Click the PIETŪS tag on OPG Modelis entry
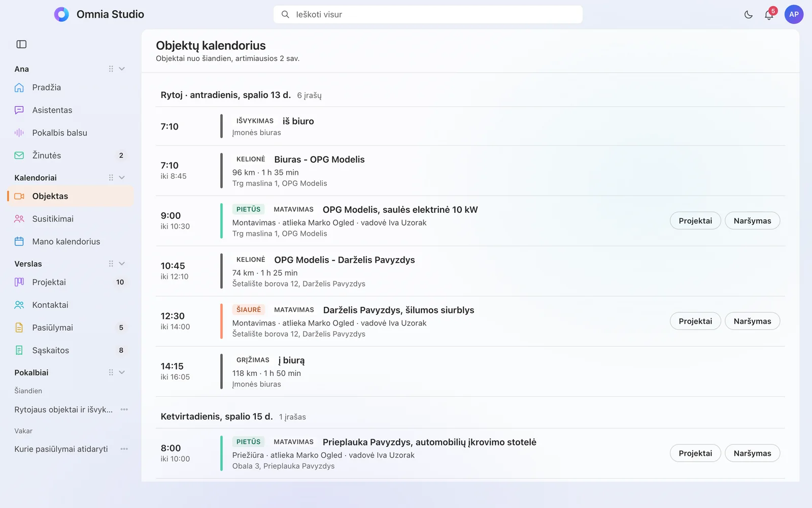 click(x=248, y=209)
